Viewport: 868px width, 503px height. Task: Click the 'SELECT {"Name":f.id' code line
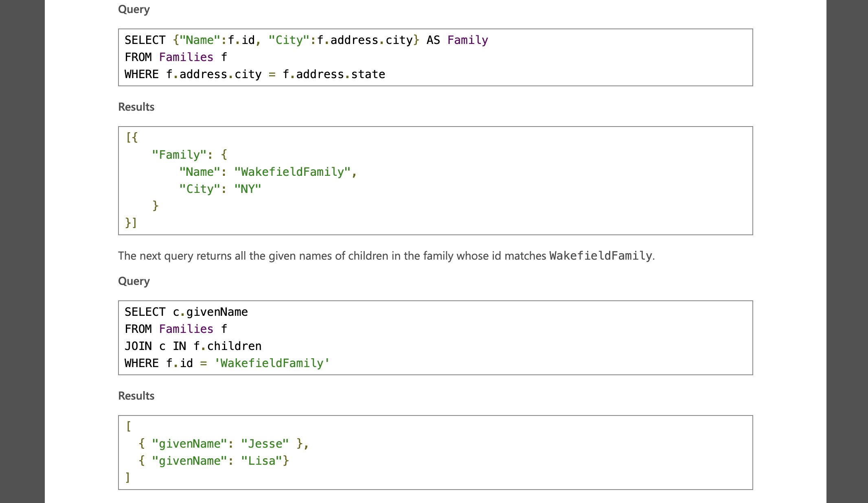point(306,40)
